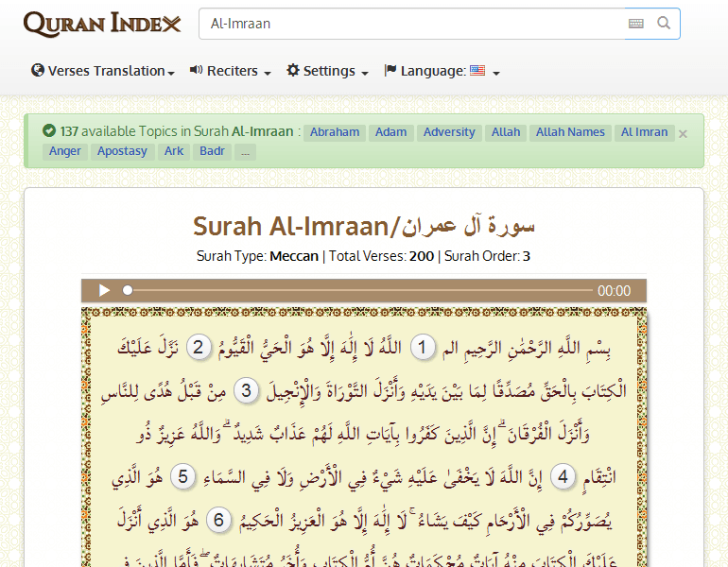Open the Badr topic link
This screenshot has height=567, width=728.
pyautogui.click(x=212, y=151)
